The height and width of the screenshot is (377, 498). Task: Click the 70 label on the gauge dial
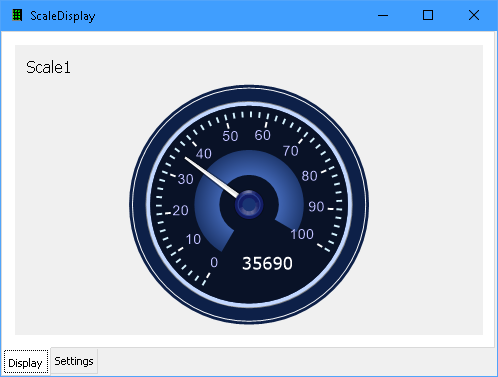click(291, 151)
